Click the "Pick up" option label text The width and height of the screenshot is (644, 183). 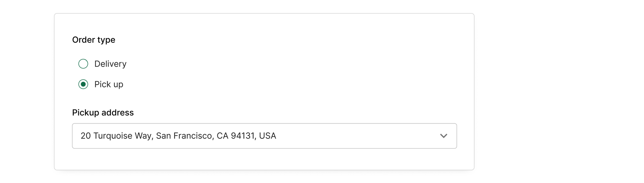click(109, 84)
